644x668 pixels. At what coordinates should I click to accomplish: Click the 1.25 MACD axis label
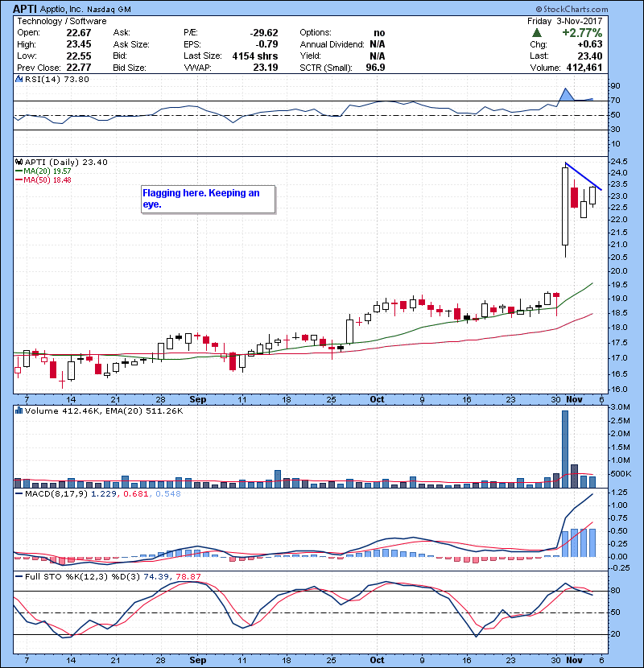619,493
